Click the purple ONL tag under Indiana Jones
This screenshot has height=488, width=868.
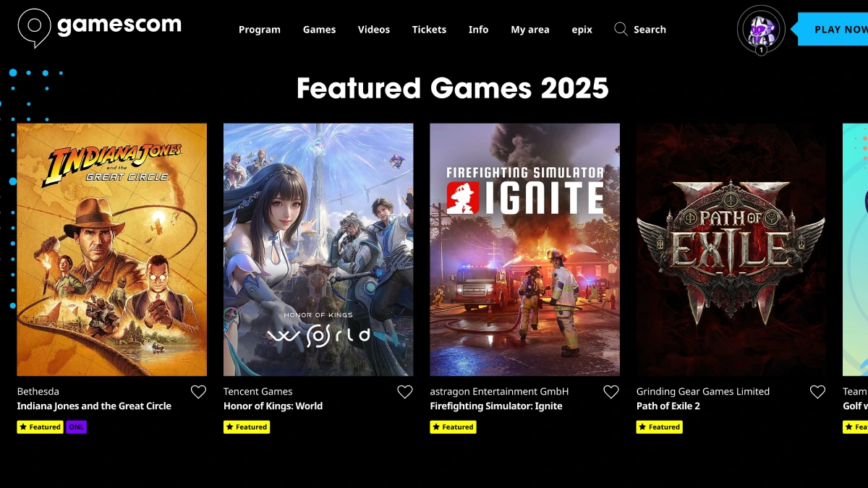click(x=77, y=427)
